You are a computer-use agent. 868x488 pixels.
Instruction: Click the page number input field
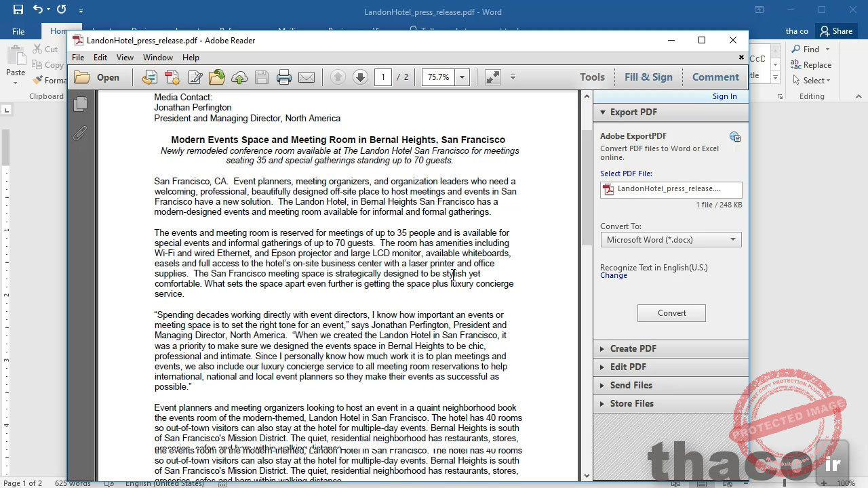(383, 77)
